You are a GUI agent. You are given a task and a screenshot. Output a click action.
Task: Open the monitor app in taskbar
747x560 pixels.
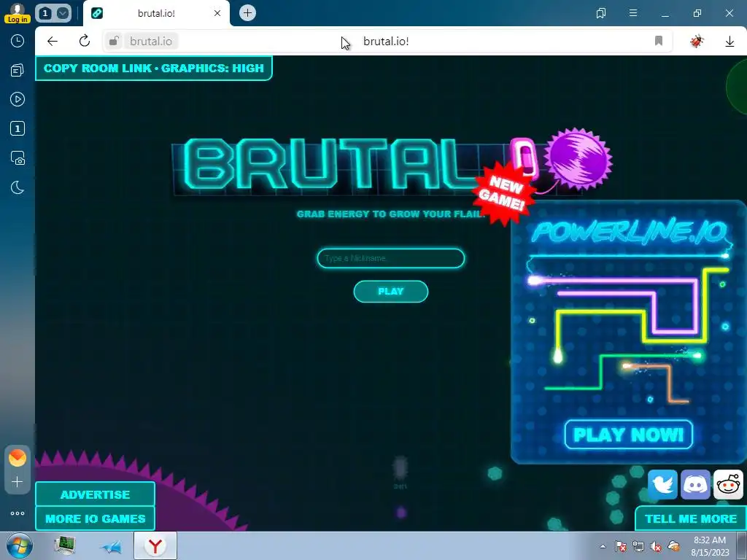click(x=65, y=545)
